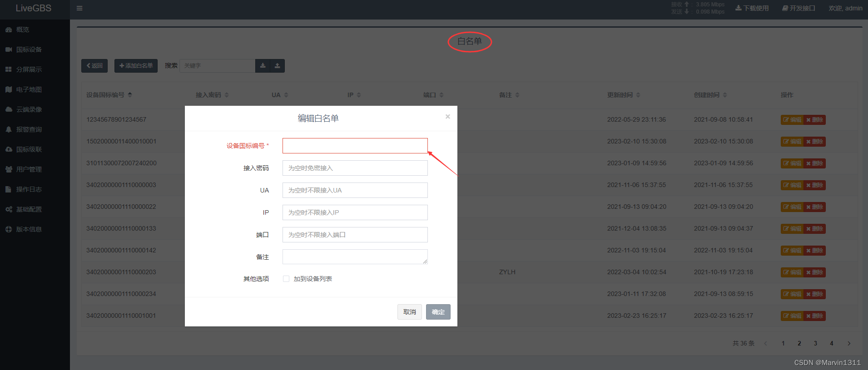Sort by 端口 column header

433,95
